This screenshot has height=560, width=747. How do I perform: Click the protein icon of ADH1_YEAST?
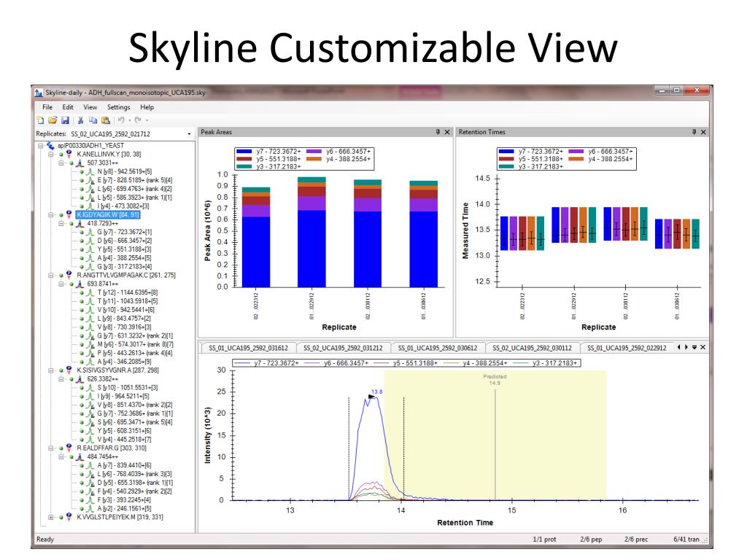coord(50,145)
